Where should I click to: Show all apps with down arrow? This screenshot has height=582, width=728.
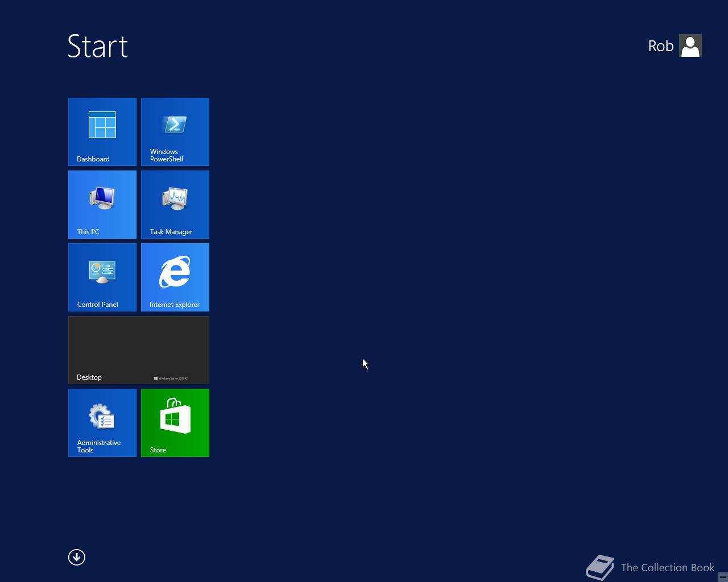[77, 557]
